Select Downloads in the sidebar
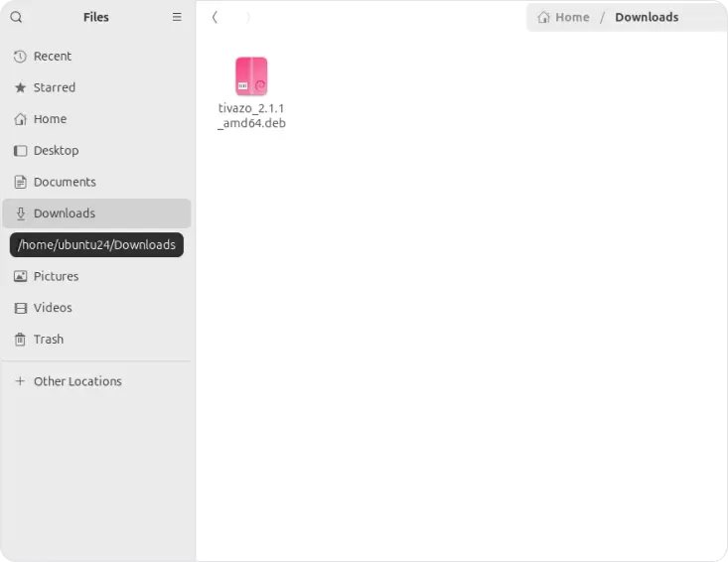 pyautogui.click(x=96, y=213)
